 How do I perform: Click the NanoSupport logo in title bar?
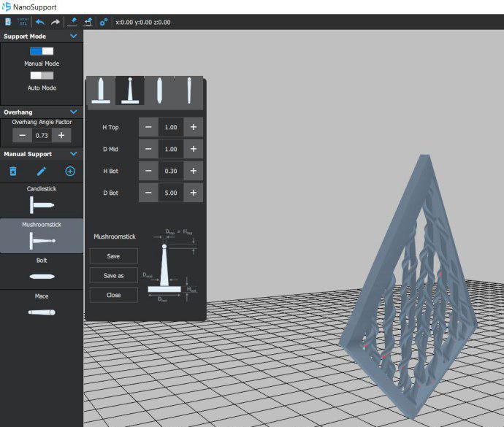coord(6,7)
